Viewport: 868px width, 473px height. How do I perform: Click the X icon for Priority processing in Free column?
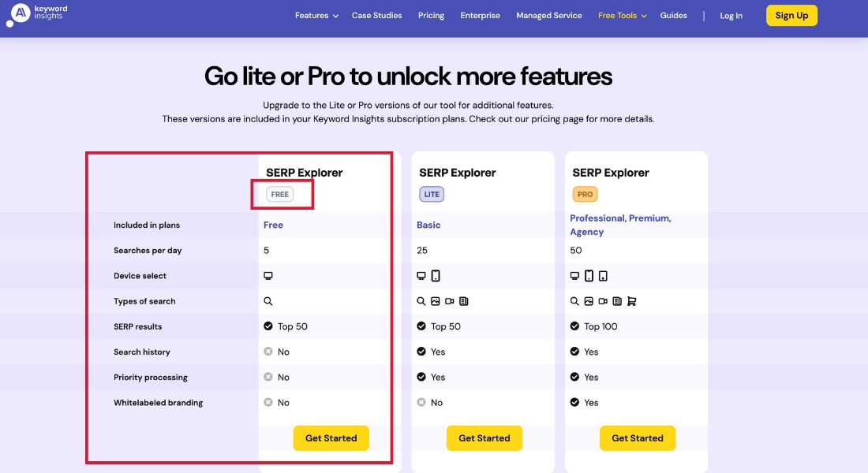pyautogui.click(x=268, y=377)
